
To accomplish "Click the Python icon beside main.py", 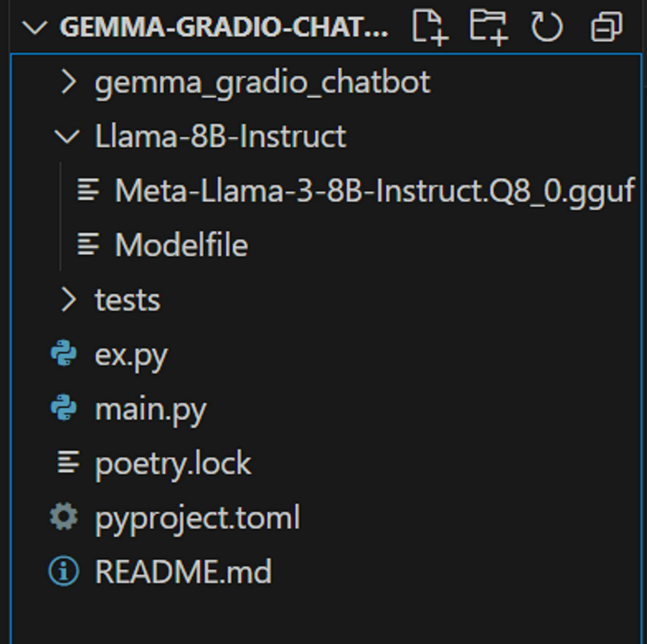I will tap(64, 407).
